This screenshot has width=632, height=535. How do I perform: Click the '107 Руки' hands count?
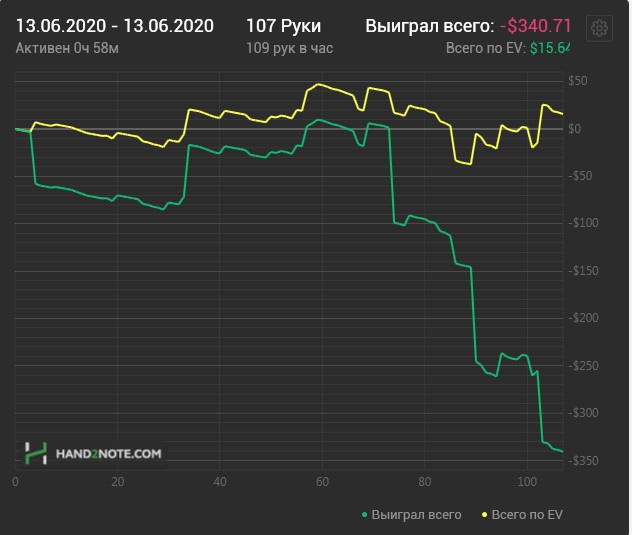pyautogui.click(x=283, y=26)
